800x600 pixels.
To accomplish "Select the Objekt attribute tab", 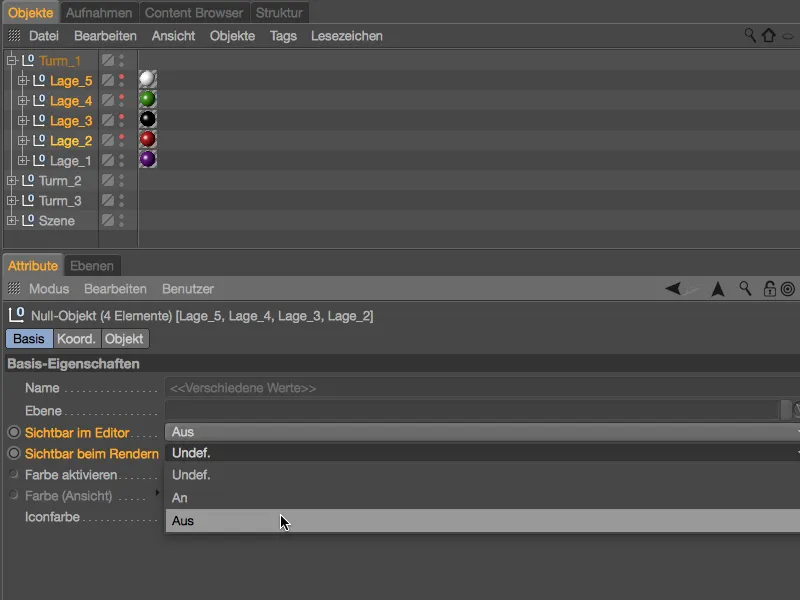I will (124, 339).
